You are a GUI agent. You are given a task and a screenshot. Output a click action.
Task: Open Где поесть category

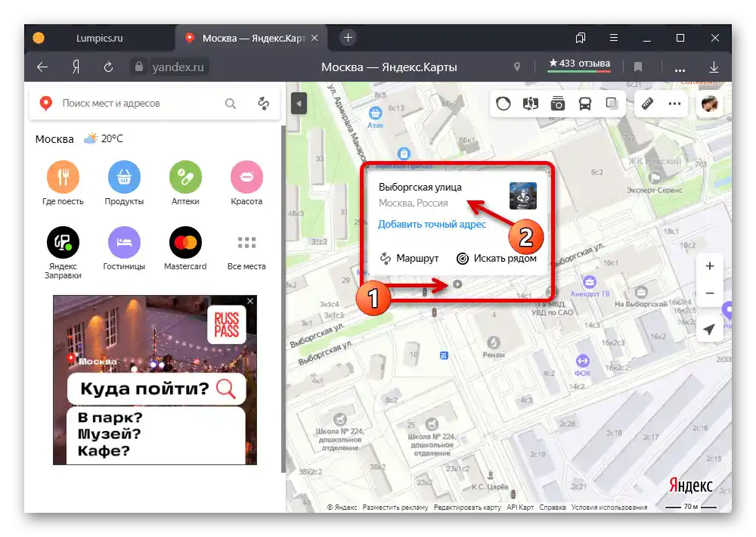tap(63, 183)
